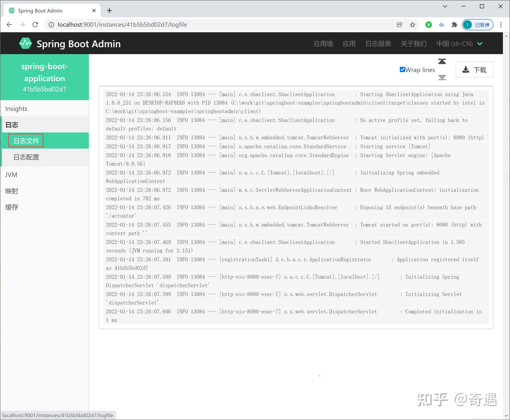The image size is (510, 420).
Task: Open the browser three-dot menu
Action: pyautogui.click(x=501, y=24)
